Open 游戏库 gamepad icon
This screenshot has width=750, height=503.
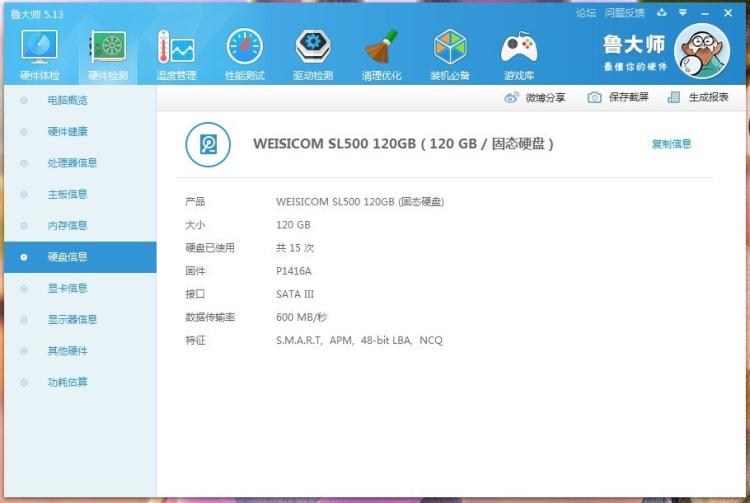point(519,47)
